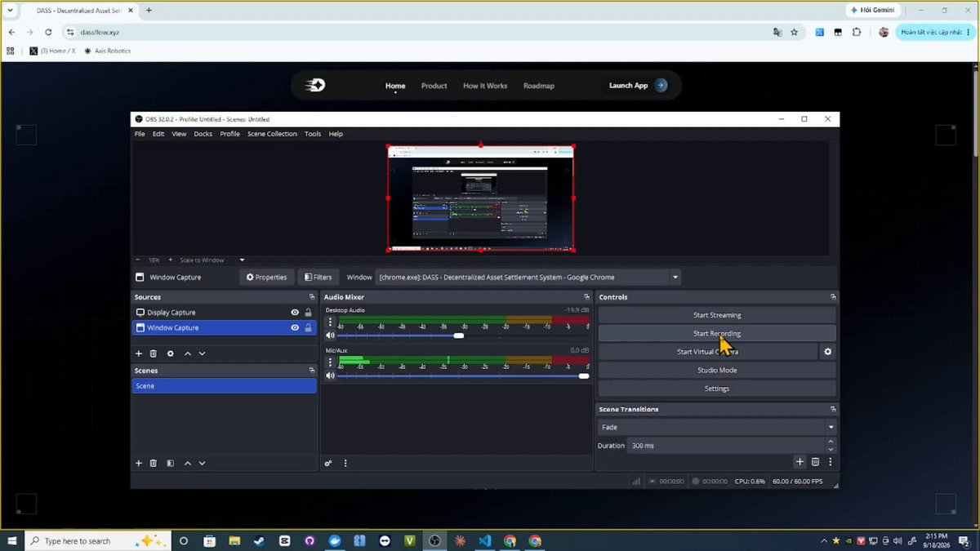Move the selected scene up
Screen dimensions: 980x551
point(188,463)
